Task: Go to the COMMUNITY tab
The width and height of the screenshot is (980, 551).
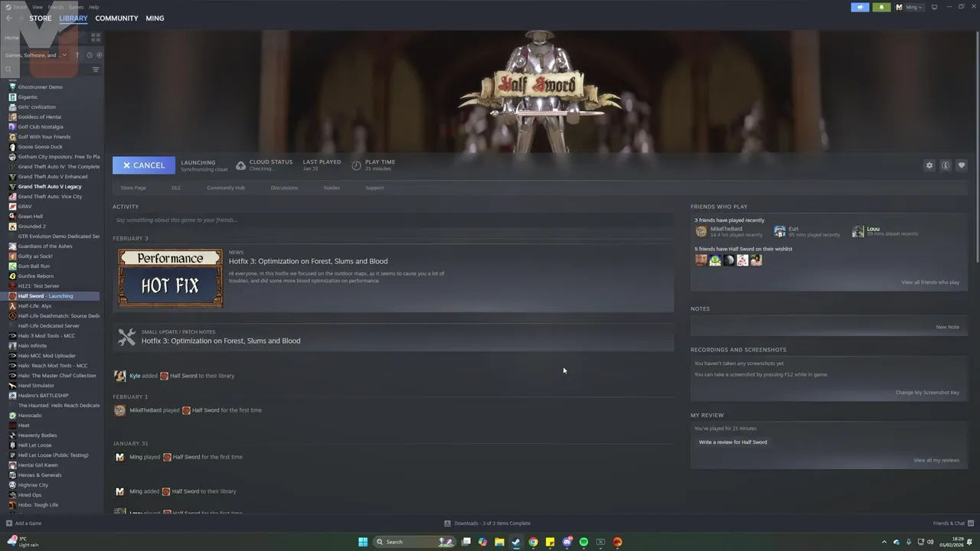Action: 116,18
